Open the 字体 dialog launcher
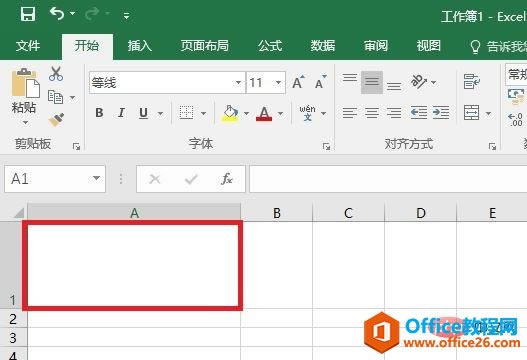This screenshot has height=360, width=527. click(x=326, y=147)
